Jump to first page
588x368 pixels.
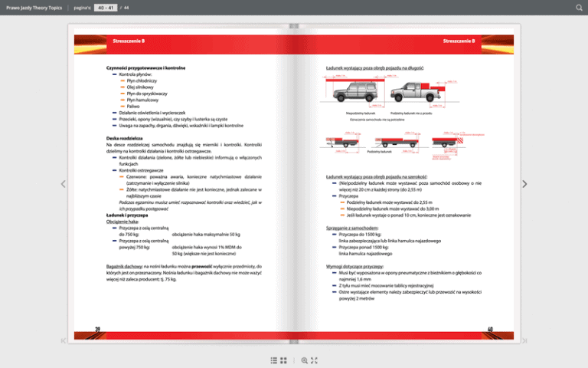pyautogui.click(x=63, y=340)
